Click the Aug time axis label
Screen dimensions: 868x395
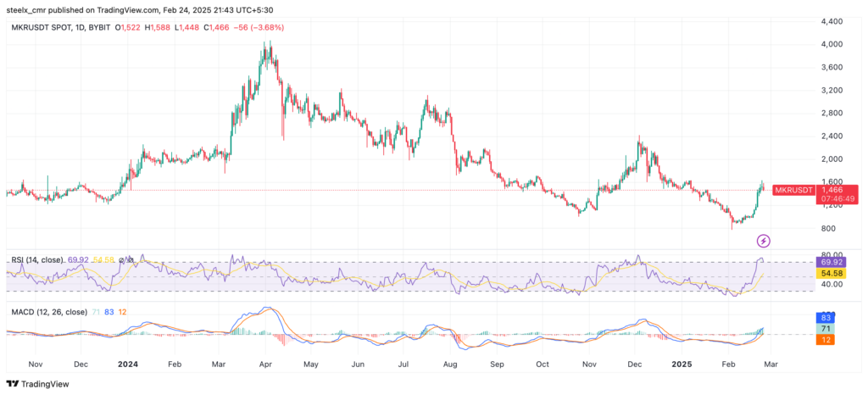click(451, 364)
